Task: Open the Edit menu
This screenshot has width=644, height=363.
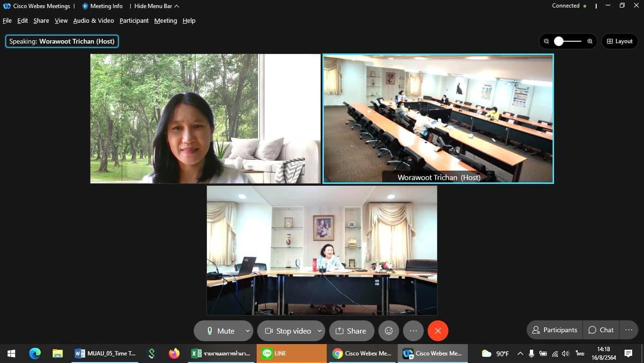Action: click(23, 20)
